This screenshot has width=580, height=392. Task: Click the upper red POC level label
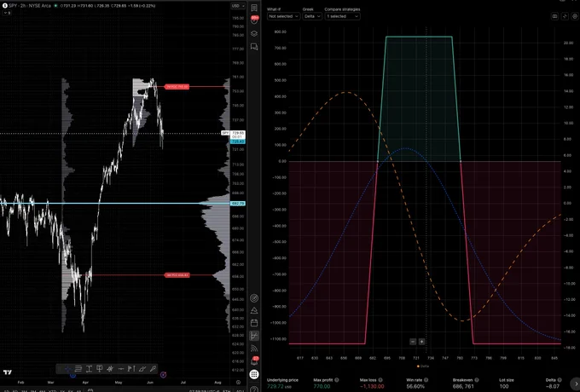(x=177, y=87)
